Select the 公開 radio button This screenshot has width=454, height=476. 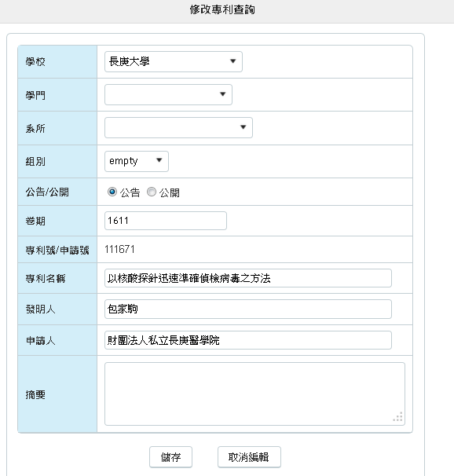click(152, 192)
